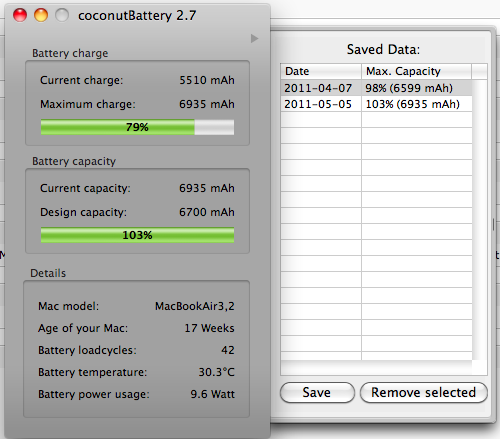Click the Current charge 5510 mAh value
This screenshot has width=500, height=439.
coord(207,80)
